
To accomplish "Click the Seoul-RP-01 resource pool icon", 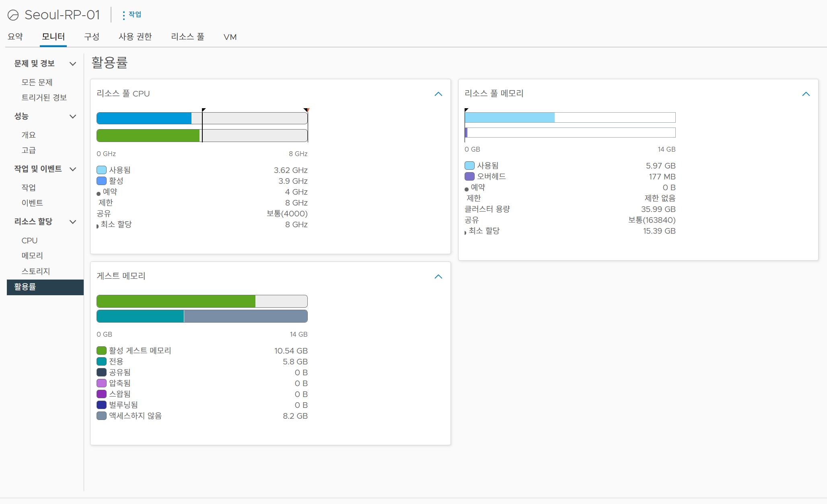I will tap(13, 15).
